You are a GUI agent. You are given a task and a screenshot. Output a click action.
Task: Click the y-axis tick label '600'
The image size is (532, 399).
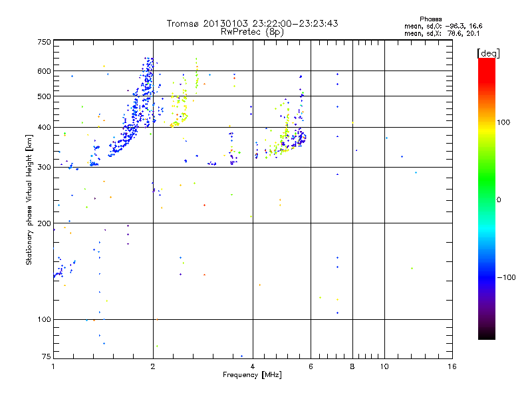tap(44, 71)
